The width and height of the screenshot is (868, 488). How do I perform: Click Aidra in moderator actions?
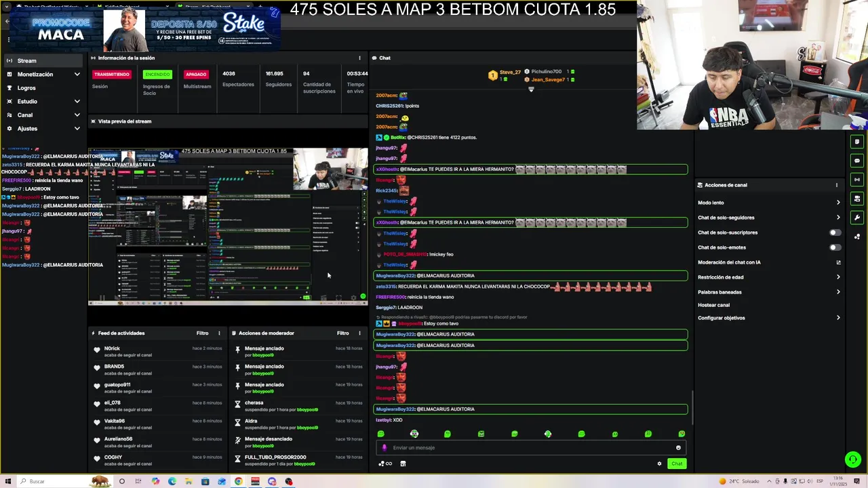pos(251,421)
